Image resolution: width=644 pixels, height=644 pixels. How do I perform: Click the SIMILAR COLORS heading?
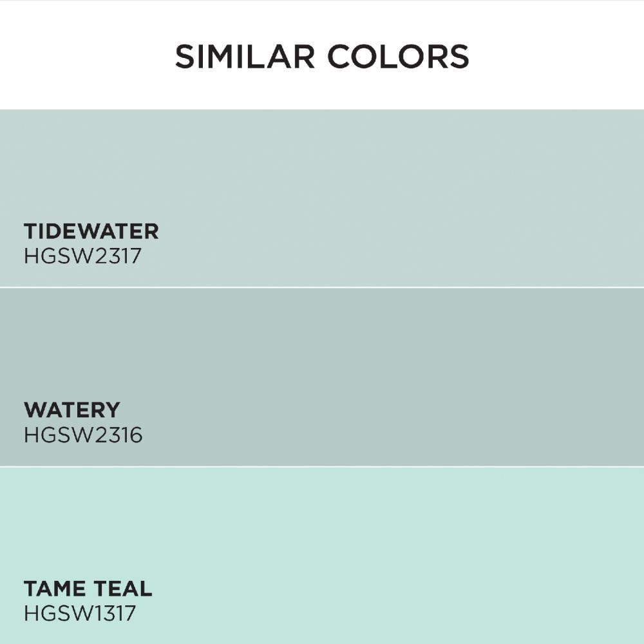[x=322, y=56]
